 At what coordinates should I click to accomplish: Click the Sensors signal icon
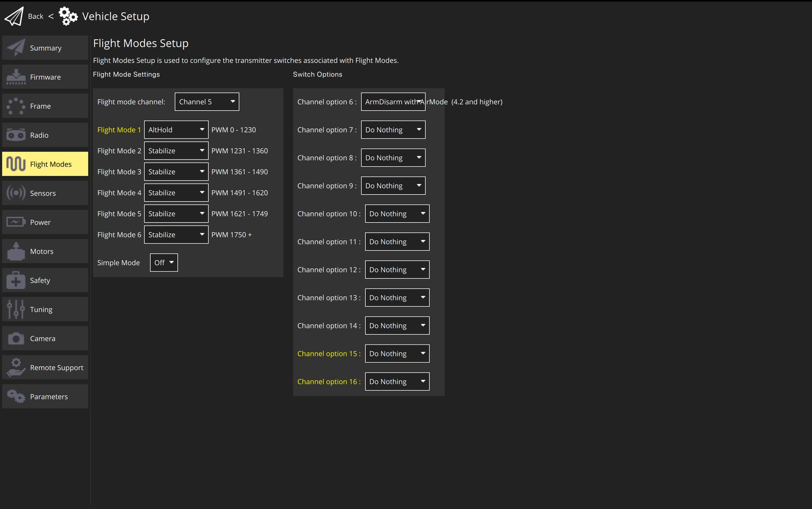(16, 193)
